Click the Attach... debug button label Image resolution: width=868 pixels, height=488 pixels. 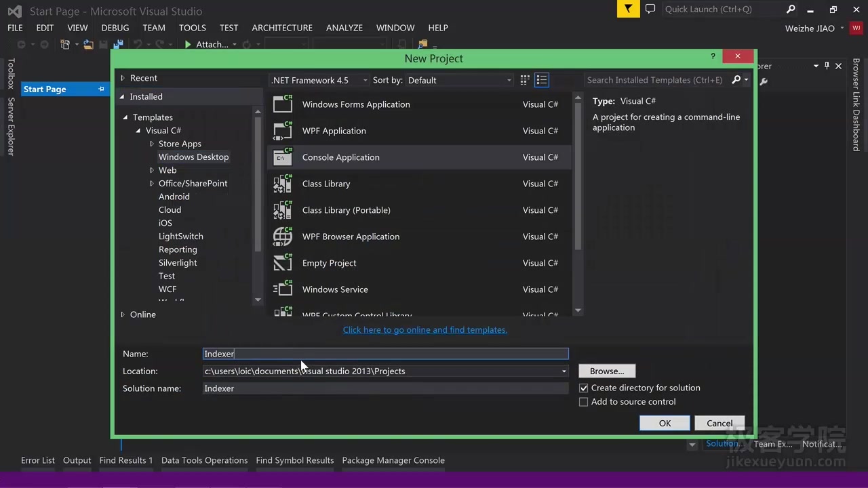coord(212,44)
